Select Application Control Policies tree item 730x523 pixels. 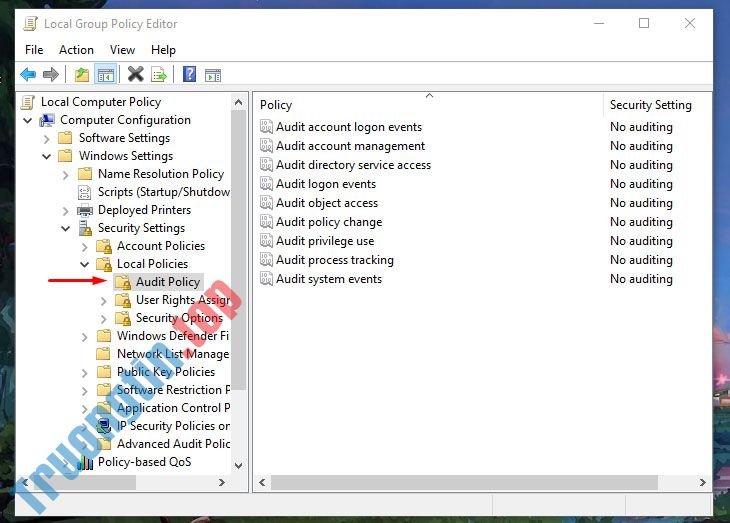173,408
